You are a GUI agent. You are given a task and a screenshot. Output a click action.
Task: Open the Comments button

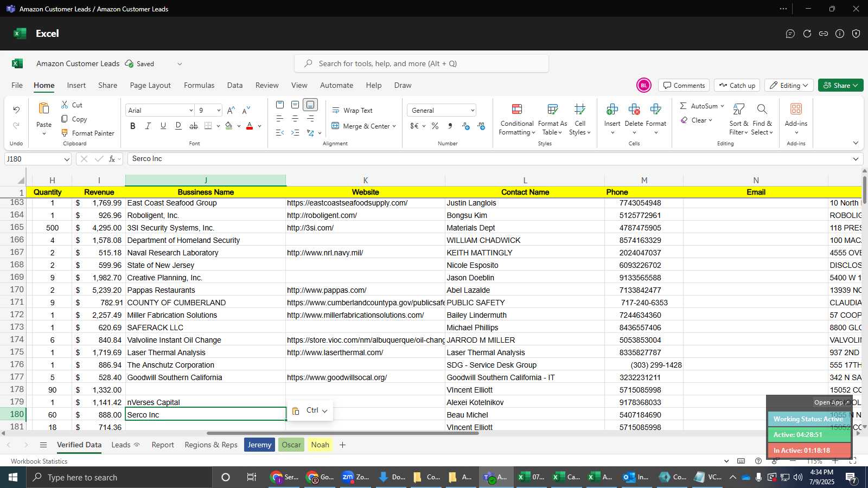(684, 85)
